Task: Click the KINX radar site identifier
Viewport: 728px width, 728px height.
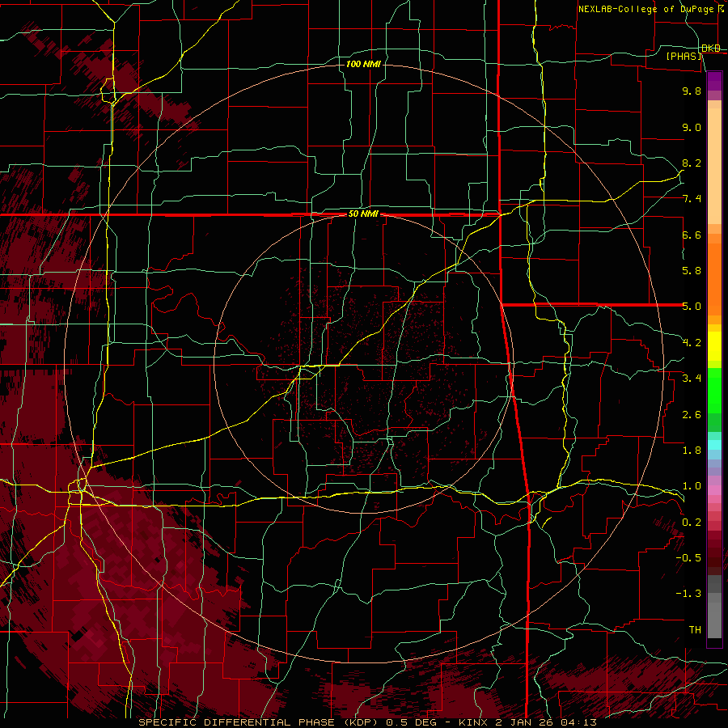Action: (473, 722)
